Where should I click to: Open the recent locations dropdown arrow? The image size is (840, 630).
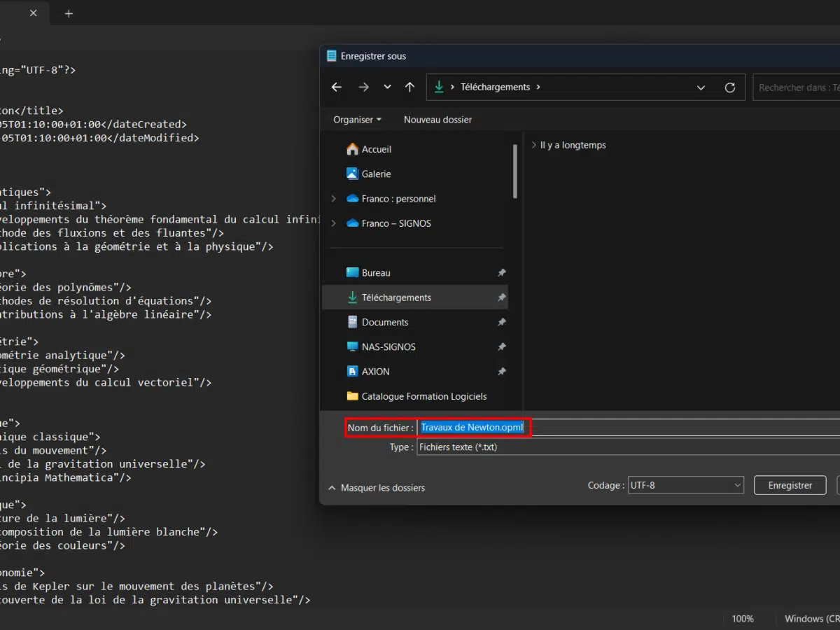(x=387, y=87)
